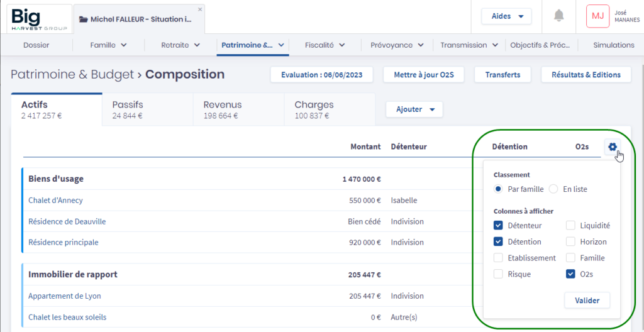Click the Valider button
Viewport: 644px width, 332px height.
point(587,301)
